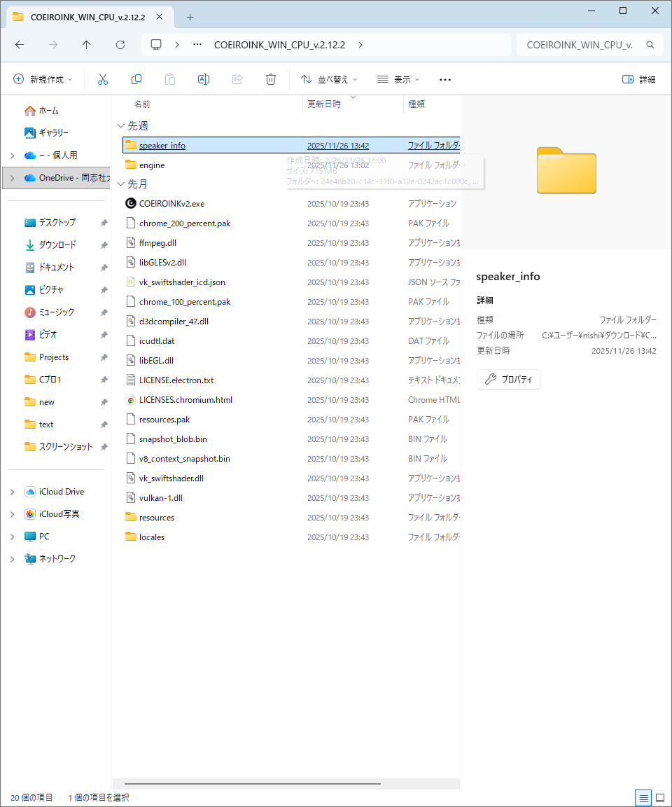Click chevron after COEIROINK_WIN_CPU_v.2.12.2 in address bar
672x807 pixels.
[360, 45]
